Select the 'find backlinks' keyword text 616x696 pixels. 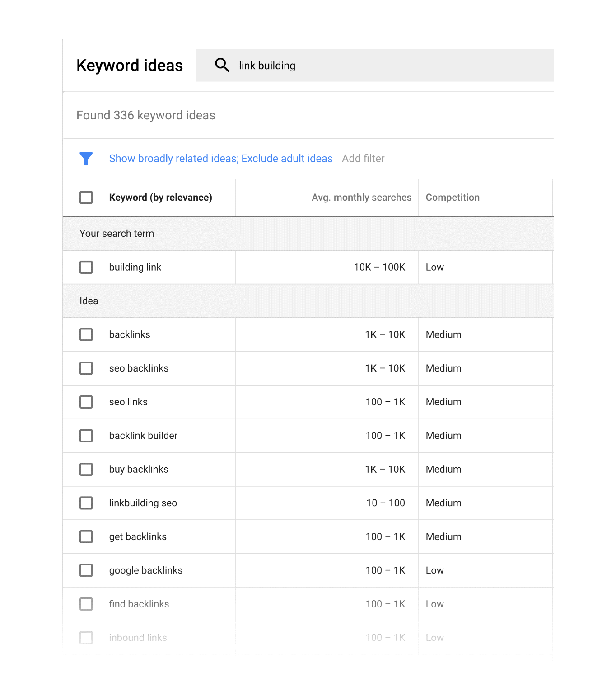click(139, 604)
